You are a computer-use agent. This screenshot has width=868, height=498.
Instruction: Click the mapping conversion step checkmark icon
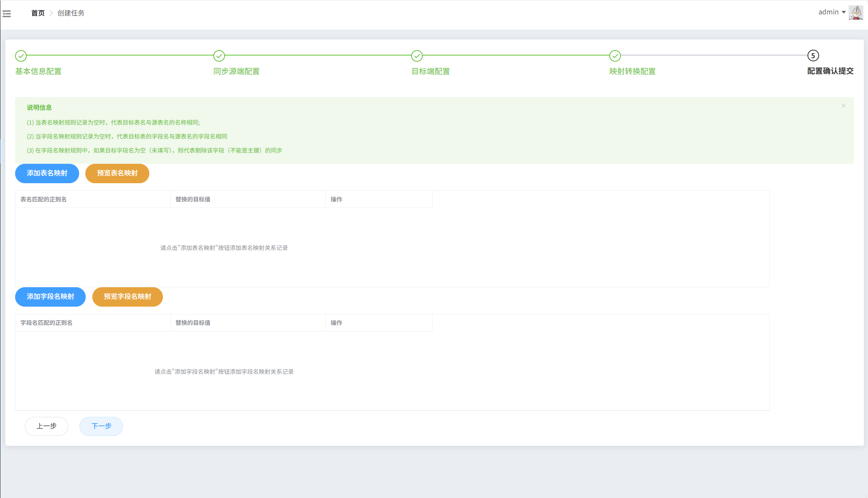[x=615, y=56]
